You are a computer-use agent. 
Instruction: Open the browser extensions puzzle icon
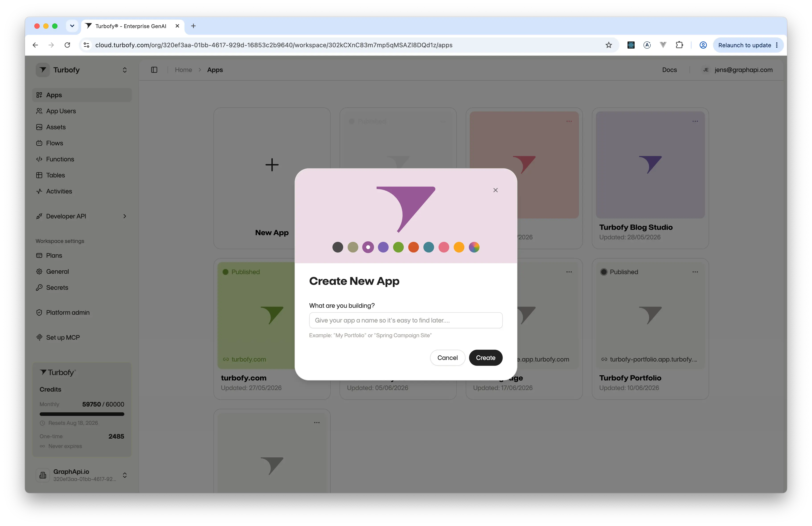pos(679,45)
